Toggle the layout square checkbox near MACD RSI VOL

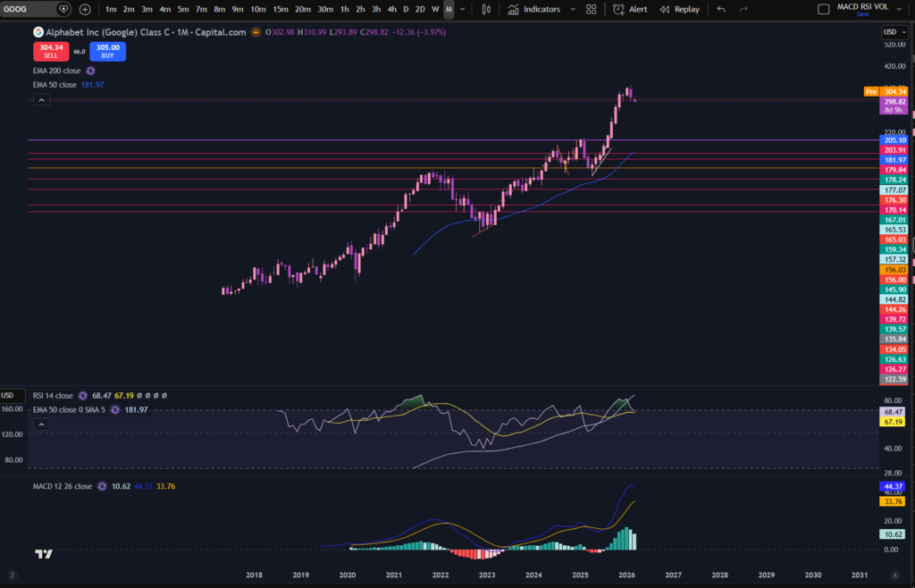coord(823,9)
